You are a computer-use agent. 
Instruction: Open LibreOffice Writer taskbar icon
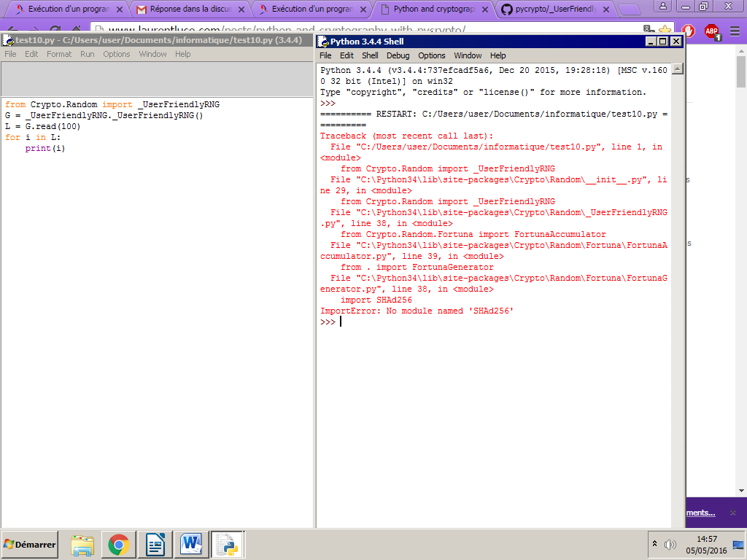point(155,545)
